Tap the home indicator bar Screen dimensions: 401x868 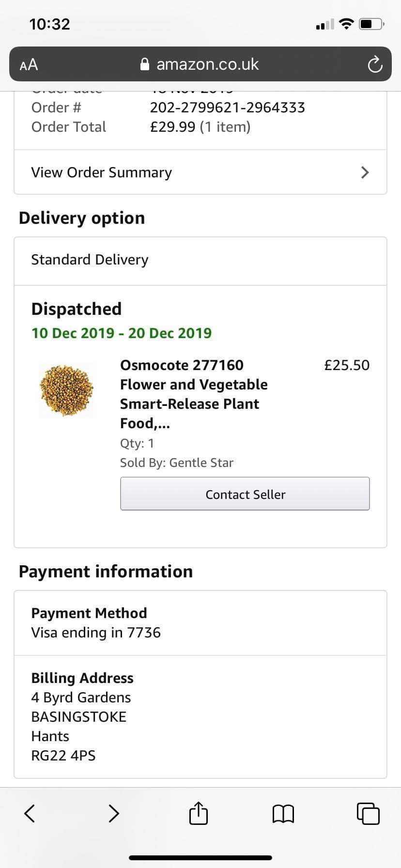tap(200, 857)
